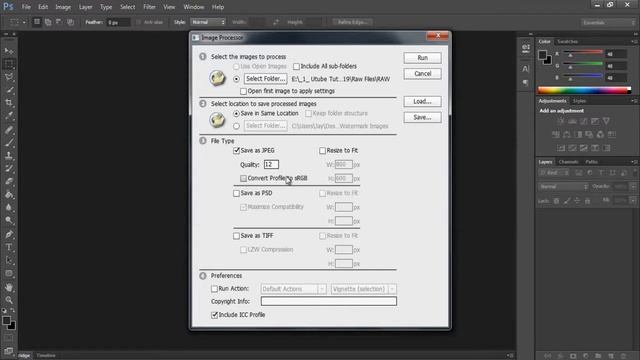Check Save as PSD
This screenshot has width=640, height=360.
pos(236,193)
